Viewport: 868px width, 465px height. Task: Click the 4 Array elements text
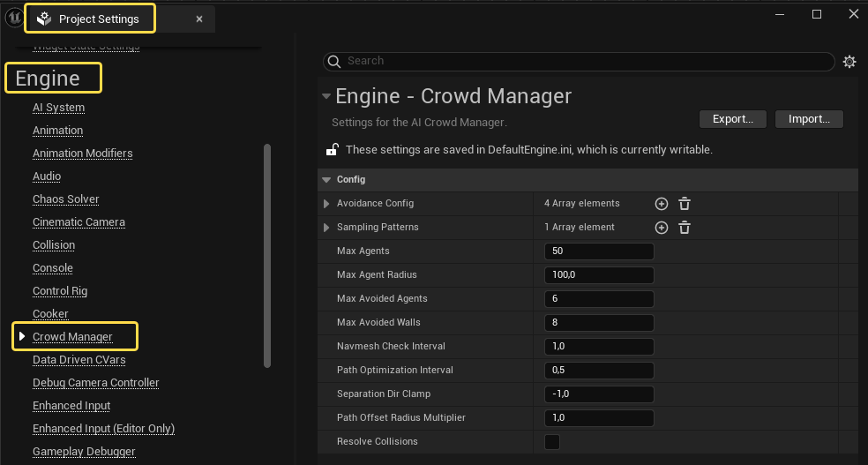click(582, 203)
